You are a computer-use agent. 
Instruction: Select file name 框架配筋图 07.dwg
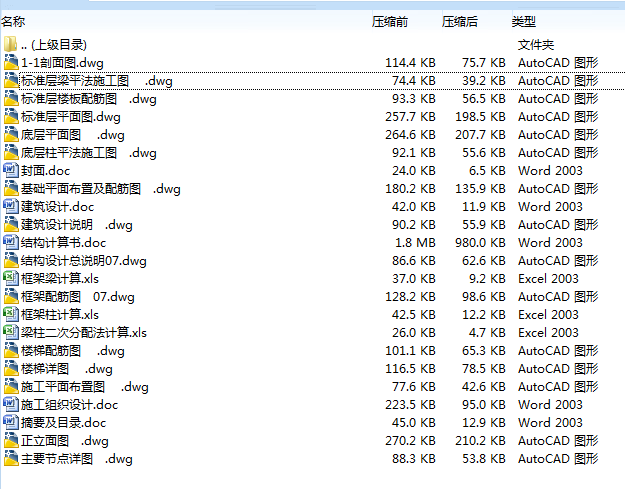point(78,297)
